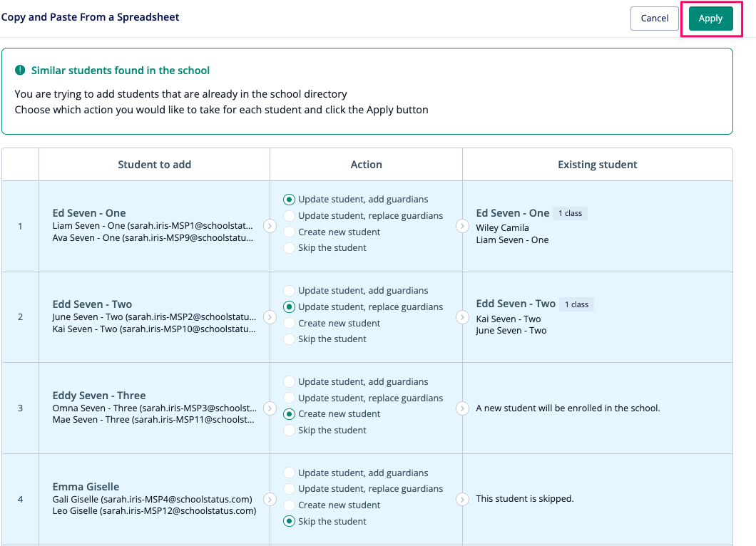Screen dimensions: 756x546
Task: Click arrow icon between Ed Seven - One and its actions
Action: [270, 226]
